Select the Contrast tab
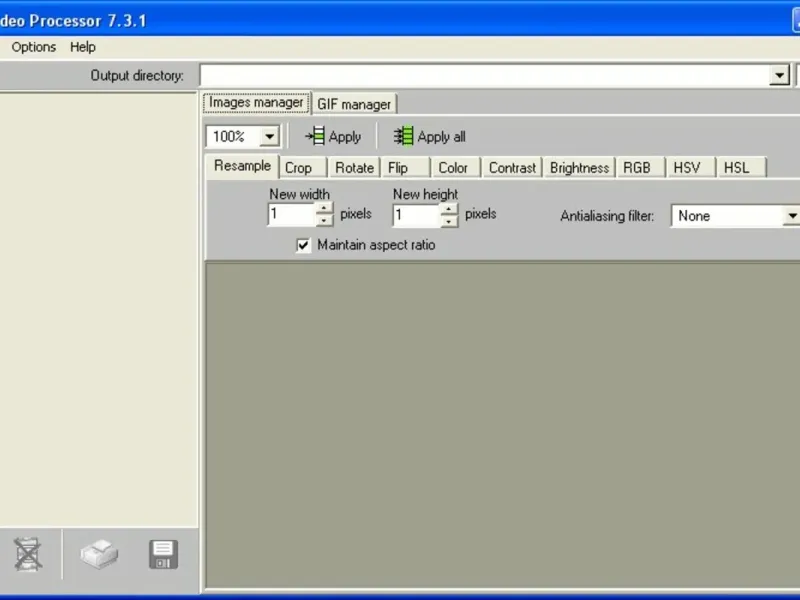Image resolution: width=800 pixels, height=600 pixels. coord(512,168)
